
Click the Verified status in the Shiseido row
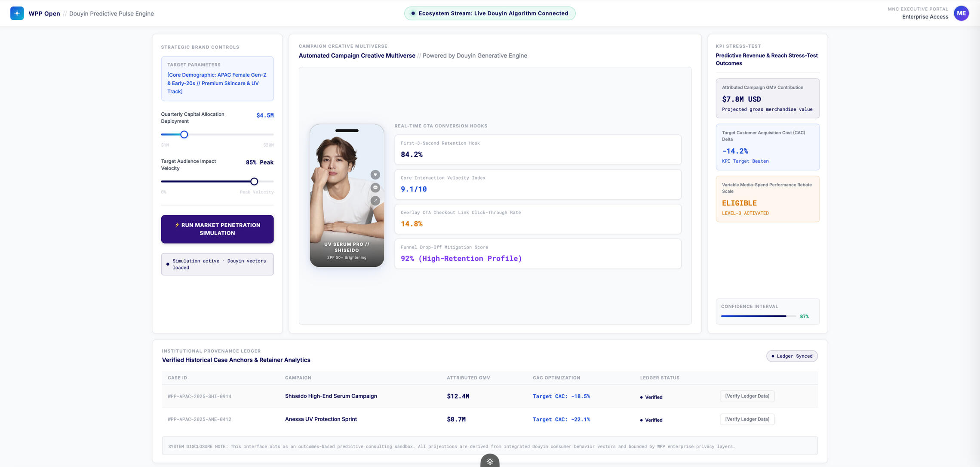651,397
